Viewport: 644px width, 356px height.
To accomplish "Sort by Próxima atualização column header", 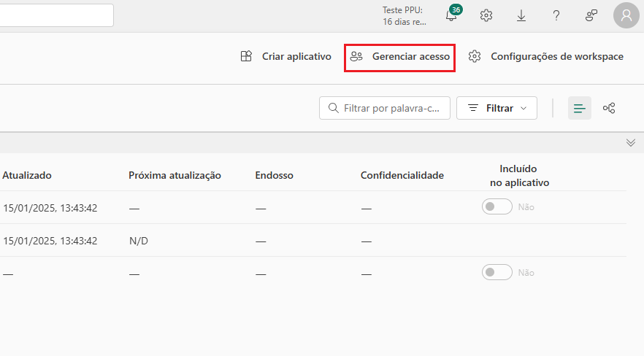I will (x=175, y=175).
